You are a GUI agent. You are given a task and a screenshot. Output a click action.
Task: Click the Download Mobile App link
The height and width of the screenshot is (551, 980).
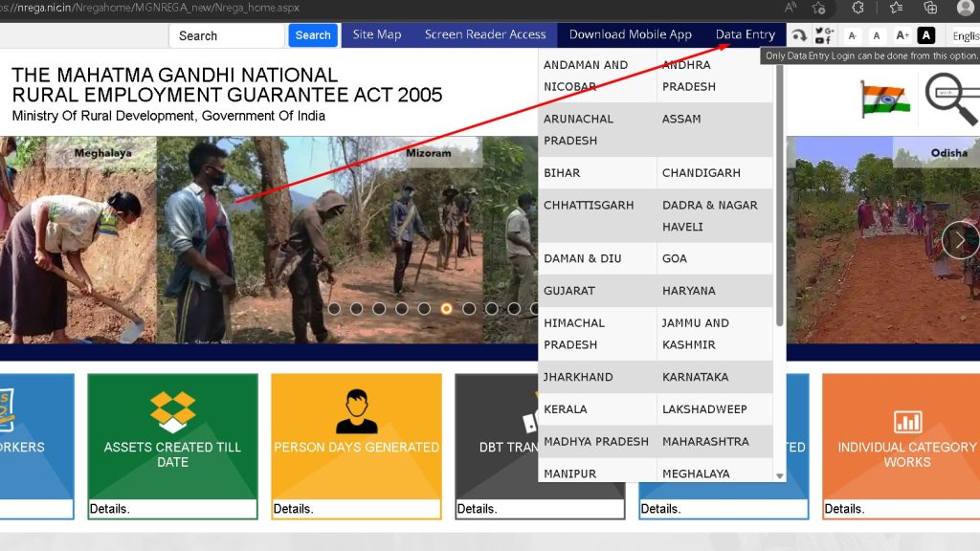(x=630, y=34)
